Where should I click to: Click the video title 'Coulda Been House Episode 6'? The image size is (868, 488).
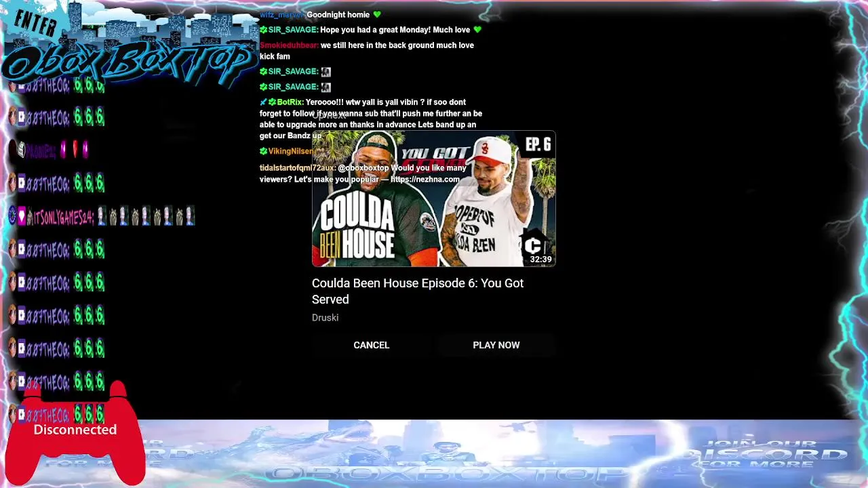pos(418,291)
